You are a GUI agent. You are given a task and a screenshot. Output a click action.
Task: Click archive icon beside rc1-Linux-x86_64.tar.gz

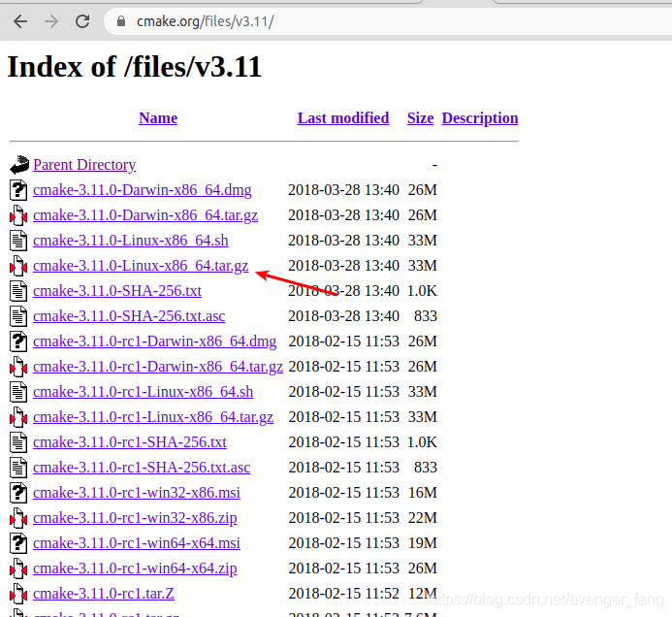click(x=18, y=417)
